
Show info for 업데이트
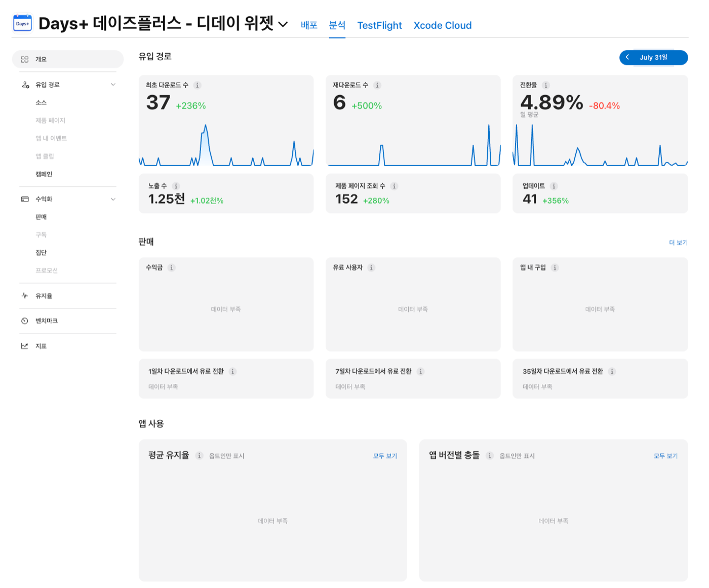tap(554, 186)
